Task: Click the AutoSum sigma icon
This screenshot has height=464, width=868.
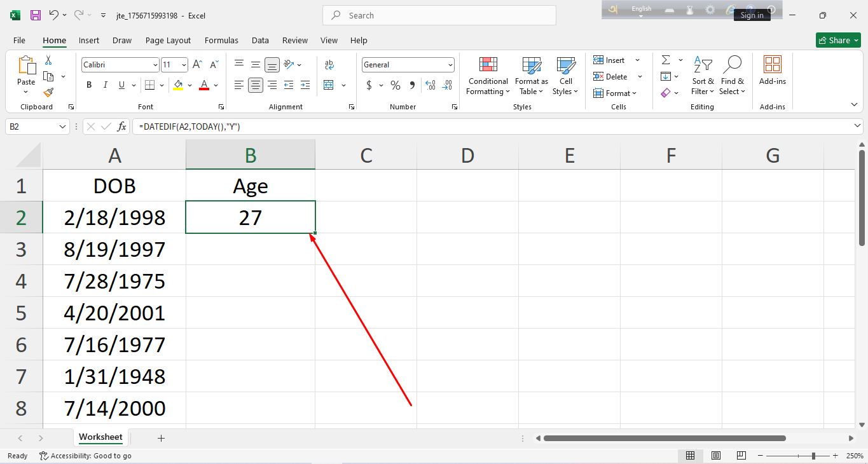Action: coord(666,60)
